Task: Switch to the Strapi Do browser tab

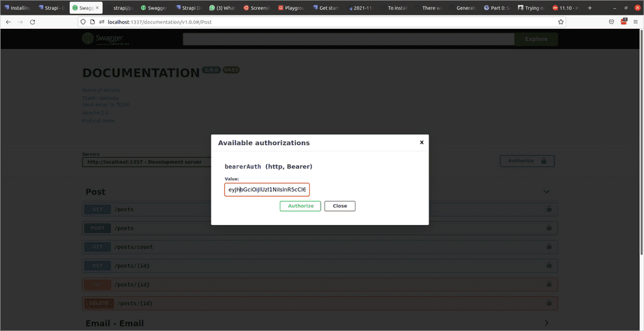Action: [189, 8]
